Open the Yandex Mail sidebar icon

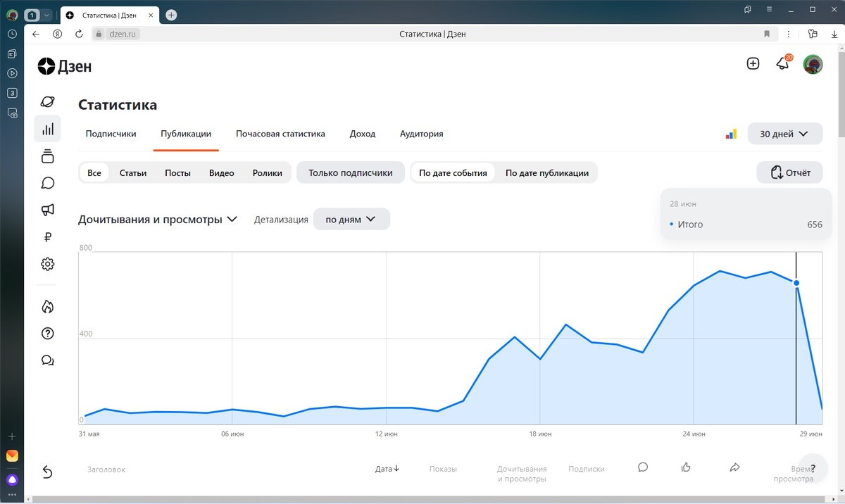[12, 455]
